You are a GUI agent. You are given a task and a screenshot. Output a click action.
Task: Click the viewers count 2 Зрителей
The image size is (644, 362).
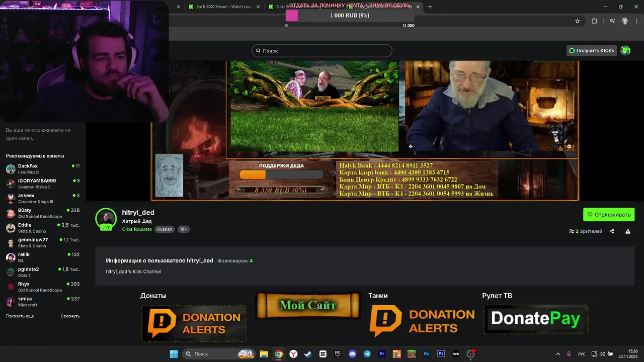[x=586, y=231]
